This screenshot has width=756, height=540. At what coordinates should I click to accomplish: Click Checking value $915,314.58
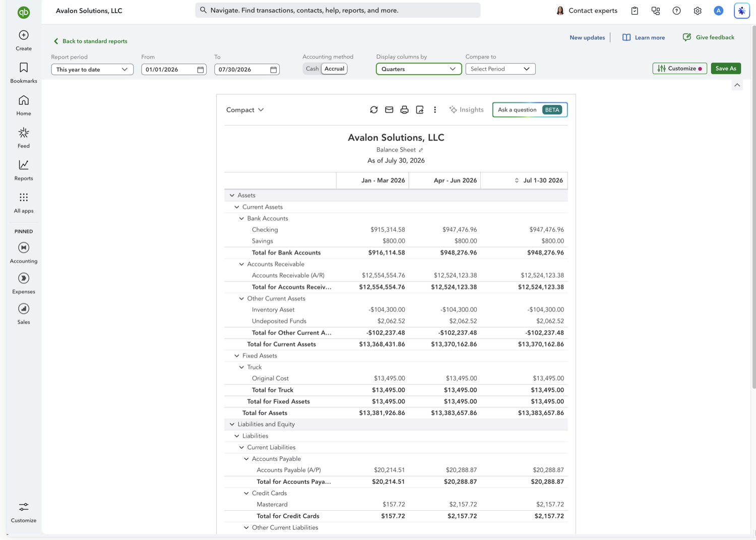click(388, 230)
